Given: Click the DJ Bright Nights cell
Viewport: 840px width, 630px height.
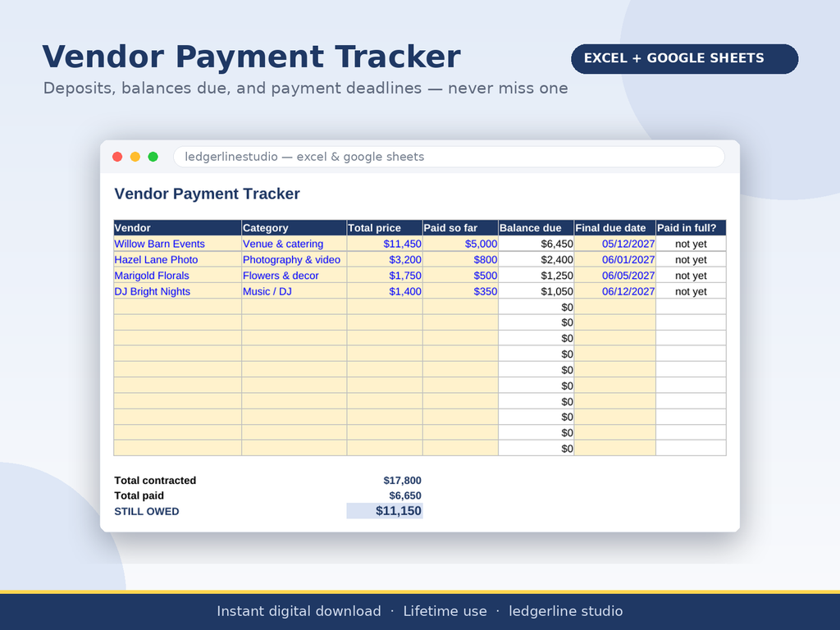Looking at the screenshot, I should point(177,291).
